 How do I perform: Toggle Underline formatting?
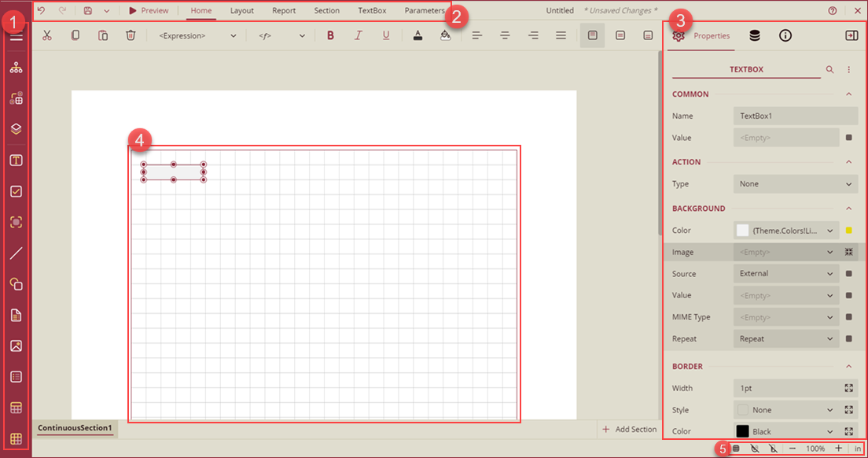click(x=386, y=35)
